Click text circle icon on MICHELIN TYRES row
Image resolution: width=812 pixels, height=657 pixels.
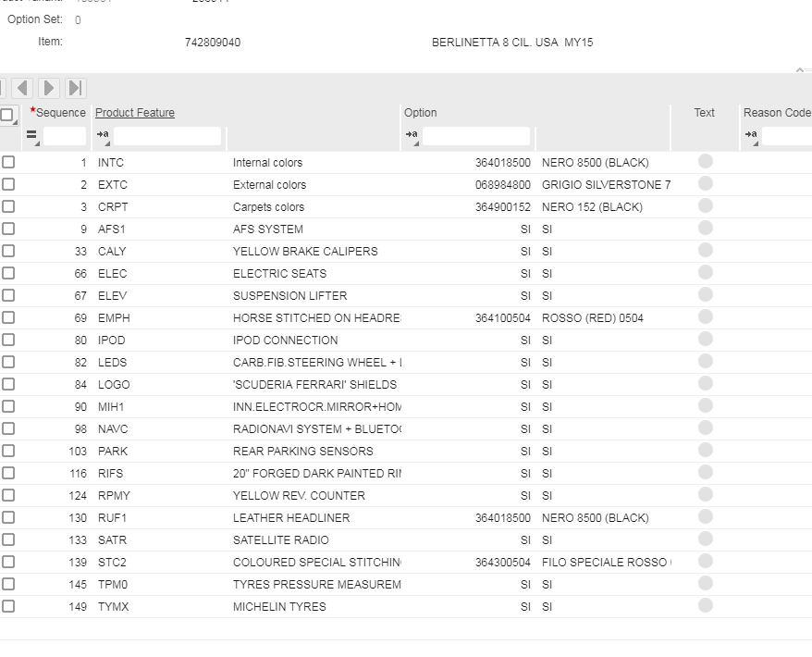coord(705,606)
